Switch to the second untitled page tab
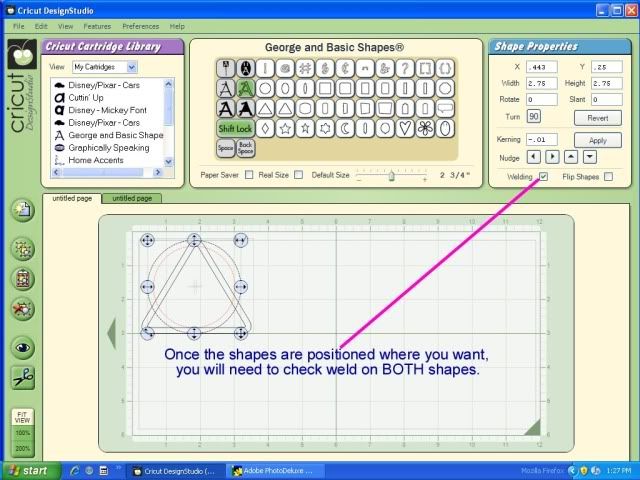Viewport: 640px width, 480px height. coord(132,198)
